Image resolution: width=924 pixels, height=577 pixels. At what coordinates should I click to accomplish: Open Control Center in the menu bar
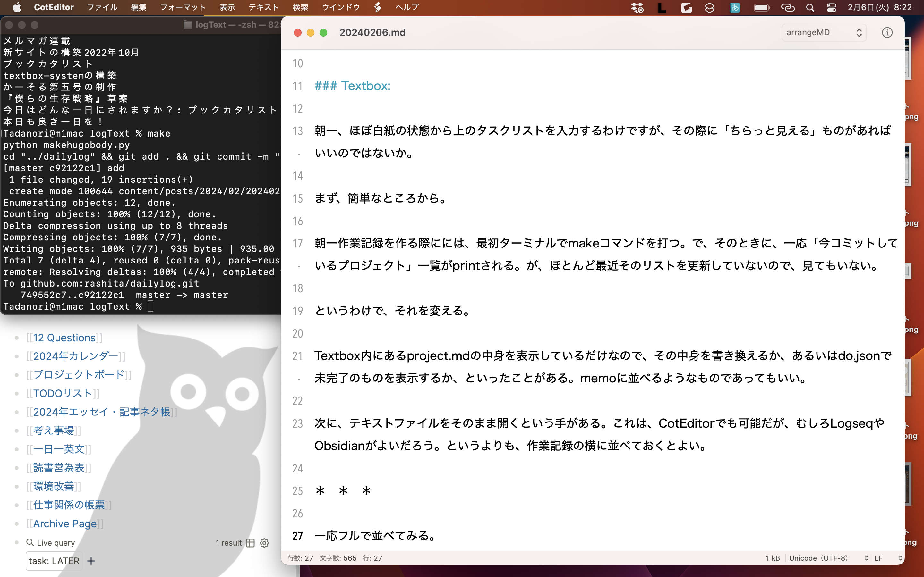832,8
